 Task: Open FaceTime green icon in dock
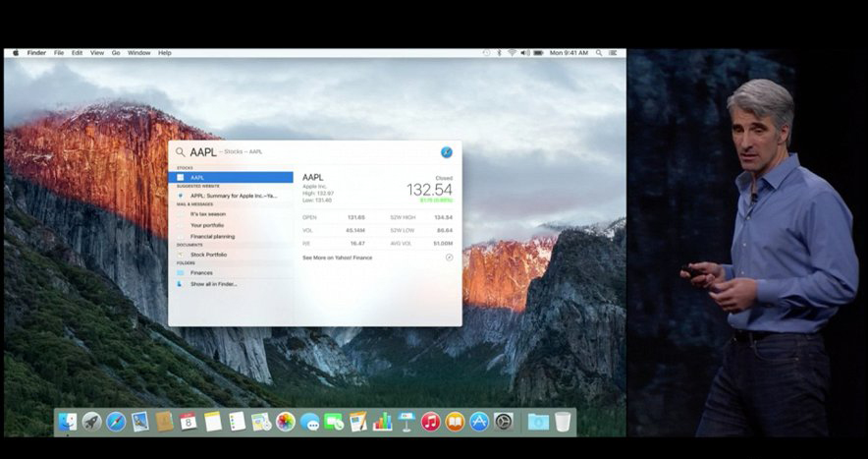click(x=334, y=423)
